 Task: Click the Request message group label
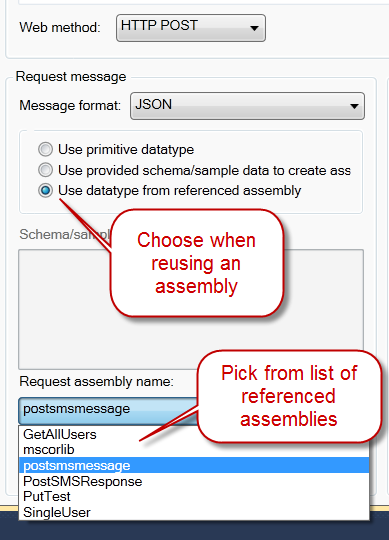tap(71, 76)
